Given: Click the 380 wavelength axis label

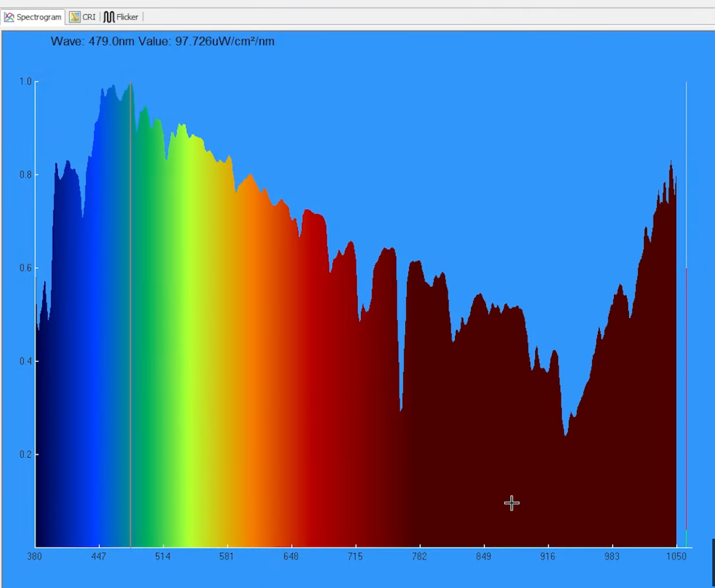Looking at the screenshot, I should click(35, 556).
